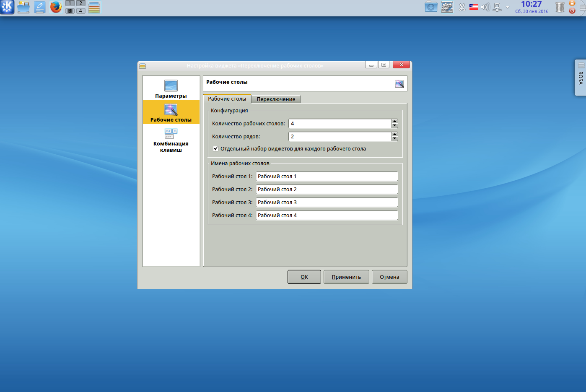Open the KDE application launcher menu

coord(7,7)
